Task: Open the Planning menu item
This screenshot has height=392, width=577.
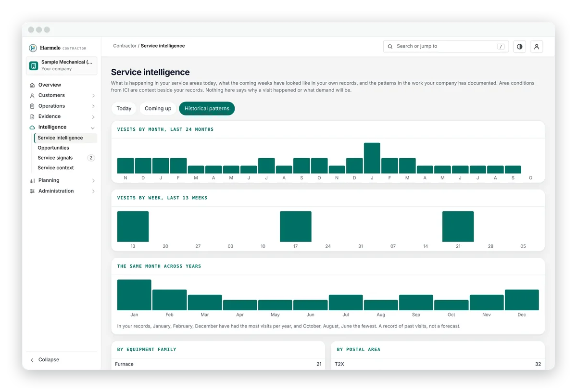Action: point(62,181)
